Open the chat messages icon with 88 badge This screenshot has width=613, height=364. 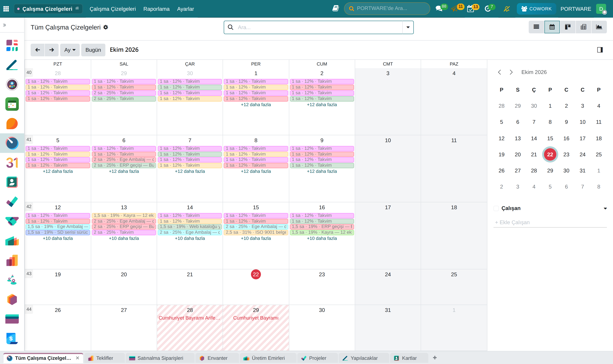[x=439, y=9]
